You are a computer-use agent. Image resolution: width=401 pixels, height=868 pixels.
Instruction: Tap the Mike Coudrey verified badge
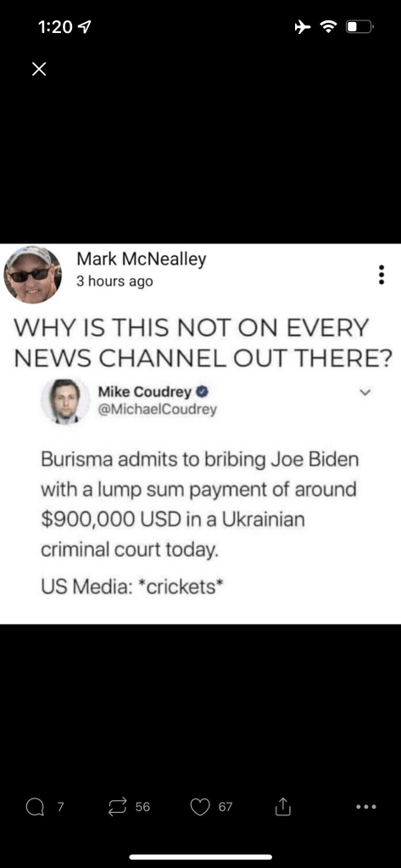[x=202, y=392]
